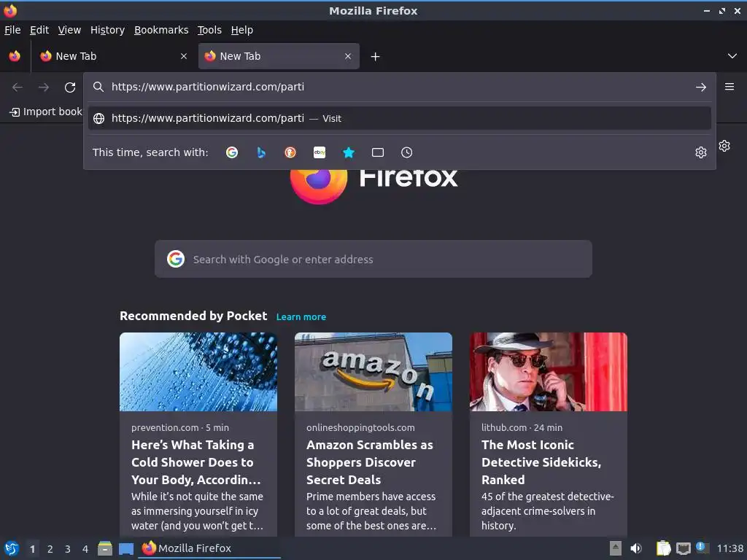This screenshot has width=747, height=560.
Task: Search this time with Bing icon
Action: 261,152
